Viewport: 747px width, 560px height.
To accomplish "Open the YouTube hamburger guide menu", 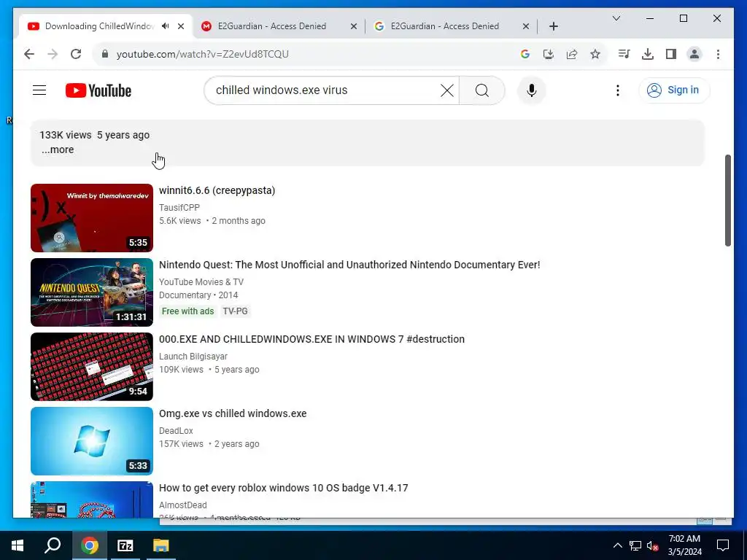I will pos(39,90).
